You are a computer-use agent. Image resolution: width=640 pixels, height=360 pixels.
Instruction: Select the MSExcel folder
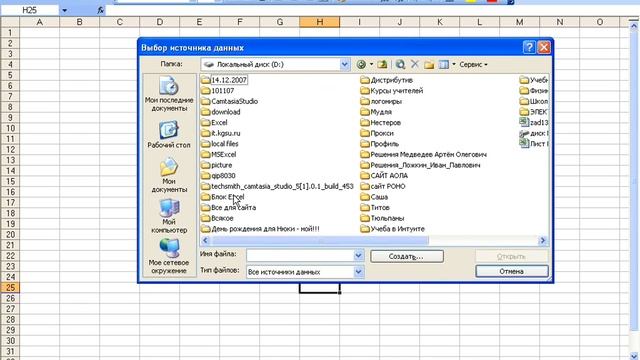[219, 154]
